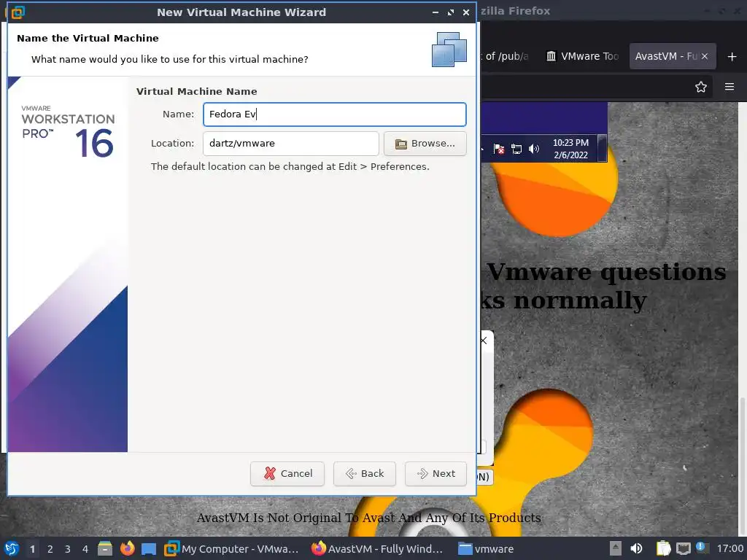Viewport: 747px width, 560px height.
Task: Close the New Virtual Machine Wizard window
Action: 466,12
